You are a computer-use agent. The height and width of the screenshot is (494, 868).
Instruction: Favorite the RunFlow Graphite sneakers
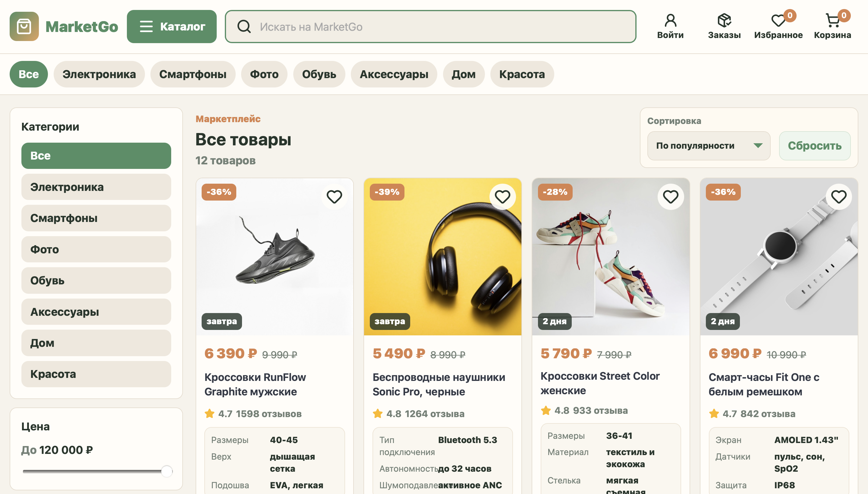tap(334, 197)
